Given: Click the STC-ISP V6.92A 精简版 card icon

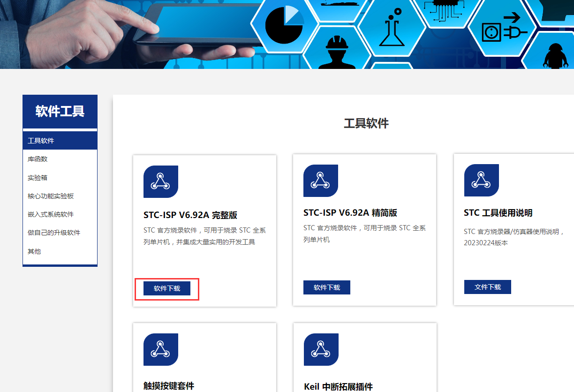Looking at the screenshot, I should click(321, 181).
